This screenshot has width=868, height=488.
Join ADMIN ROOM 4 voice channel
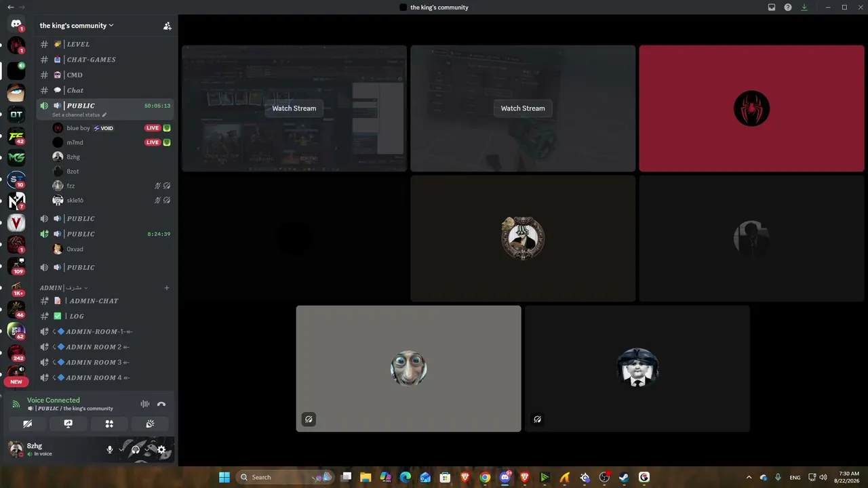click(x=105, y=378)
